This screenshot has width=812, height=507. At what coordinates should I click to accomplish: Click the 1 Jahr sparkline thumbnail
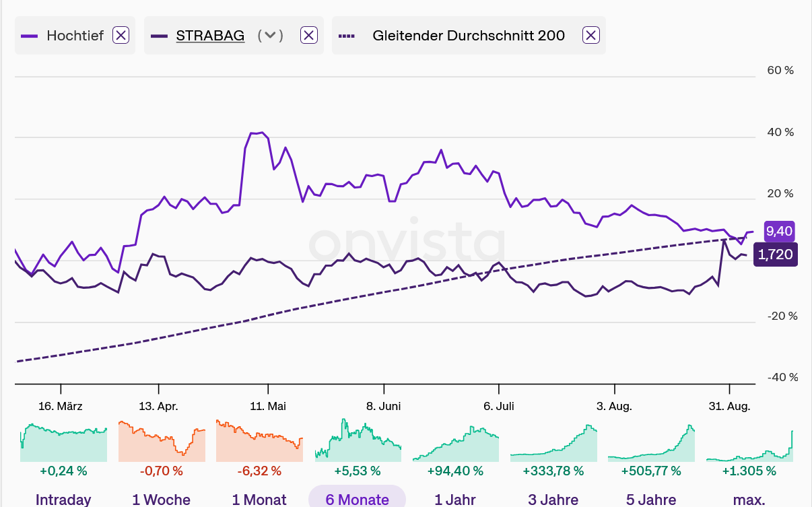point(455,443)
